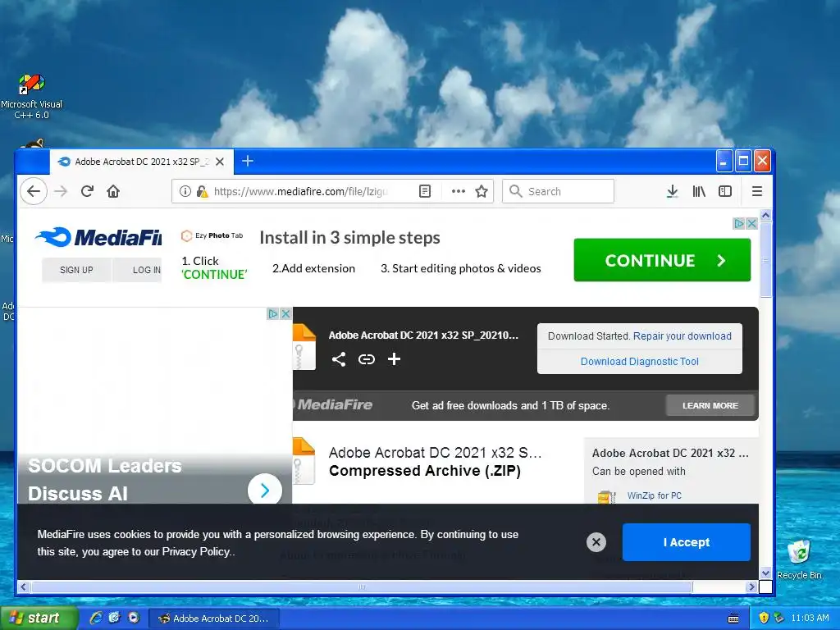Open the Library bookshelf icon

click(699, 191)
